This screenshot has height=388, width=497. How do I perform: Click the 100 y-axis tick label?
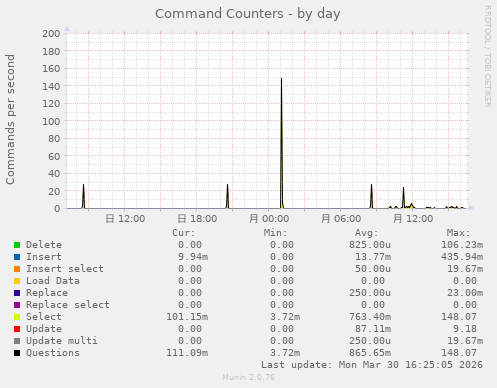(x=51, y=121)
